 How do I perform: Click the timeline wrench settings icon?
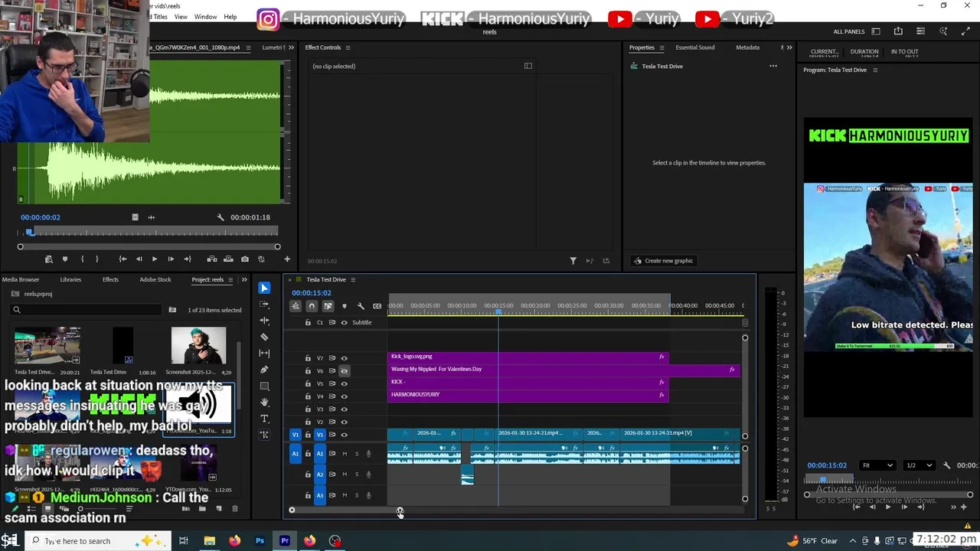[x=361, y=306]
